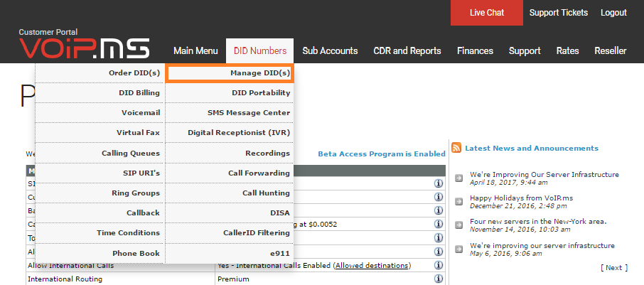Screen dimensions: 644x285
Task: Click date November 14, 2016, 10:03 am
Action: [x=520, y=229]
